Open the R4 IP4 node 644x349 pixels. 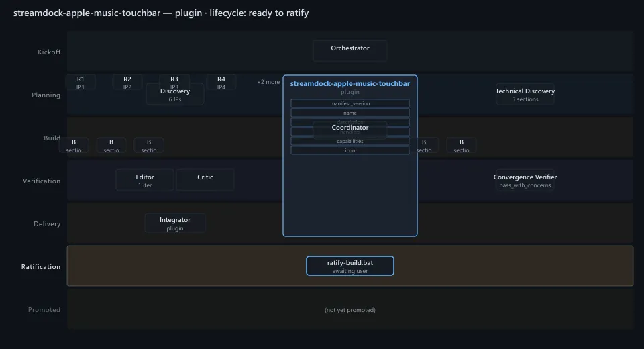point(221,82)
